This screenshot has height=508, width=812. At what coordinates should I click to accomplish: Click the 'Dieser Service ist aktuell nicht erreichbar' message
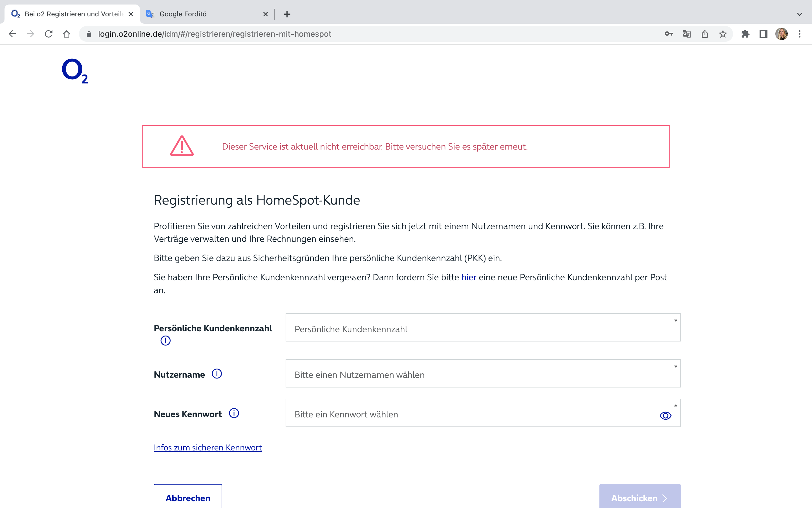pyautogui.click(x=374, y=146)
